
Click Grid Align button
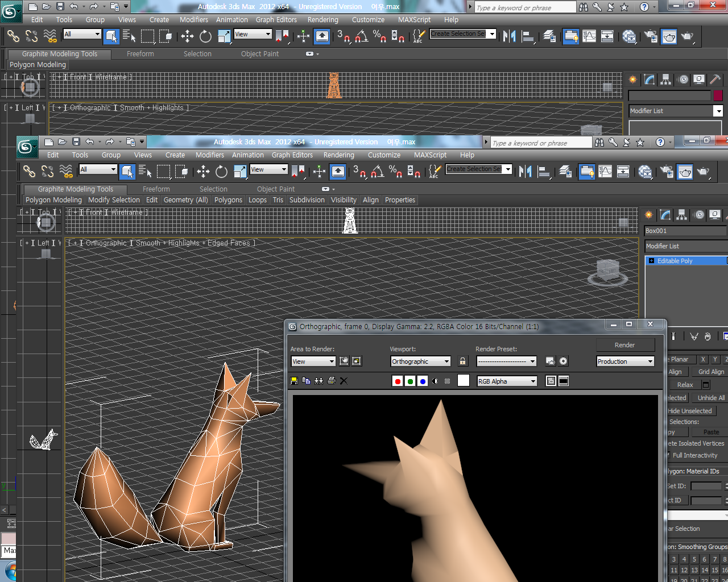pos(711,372)
